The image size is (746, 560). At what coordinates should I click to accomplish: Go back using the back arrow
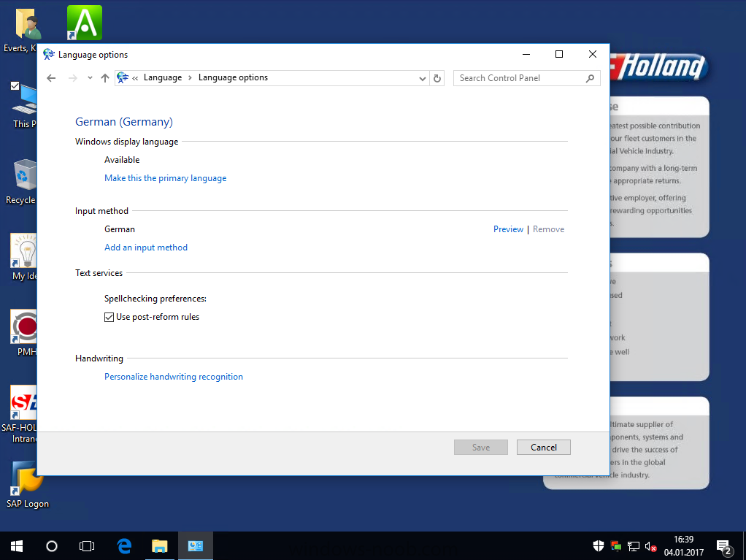(51, 78)
